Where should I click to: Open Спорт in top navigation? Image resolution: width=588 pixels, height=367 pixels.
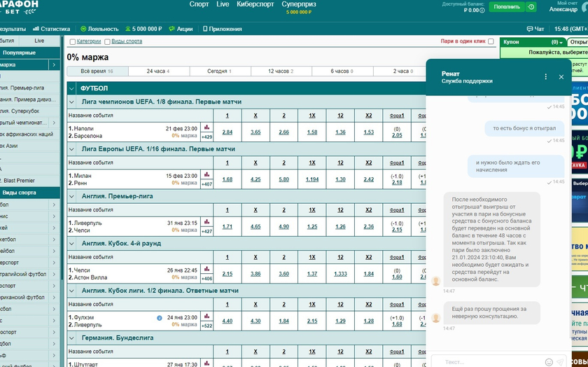(199, 4)
